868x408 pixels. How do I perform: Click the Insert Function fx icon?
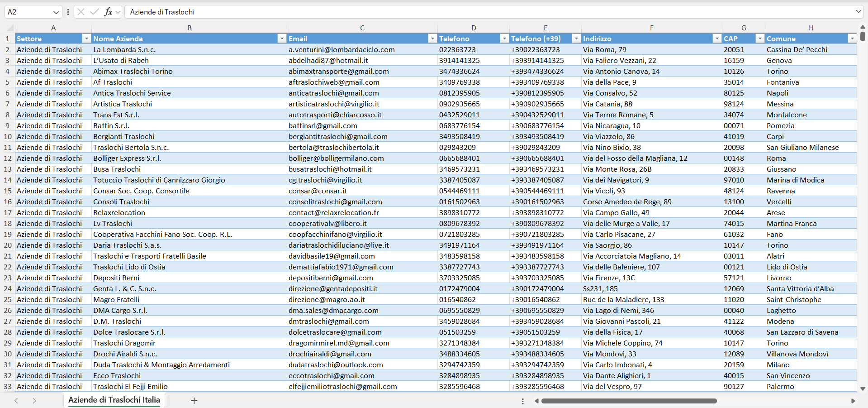[x=108, y=12]
